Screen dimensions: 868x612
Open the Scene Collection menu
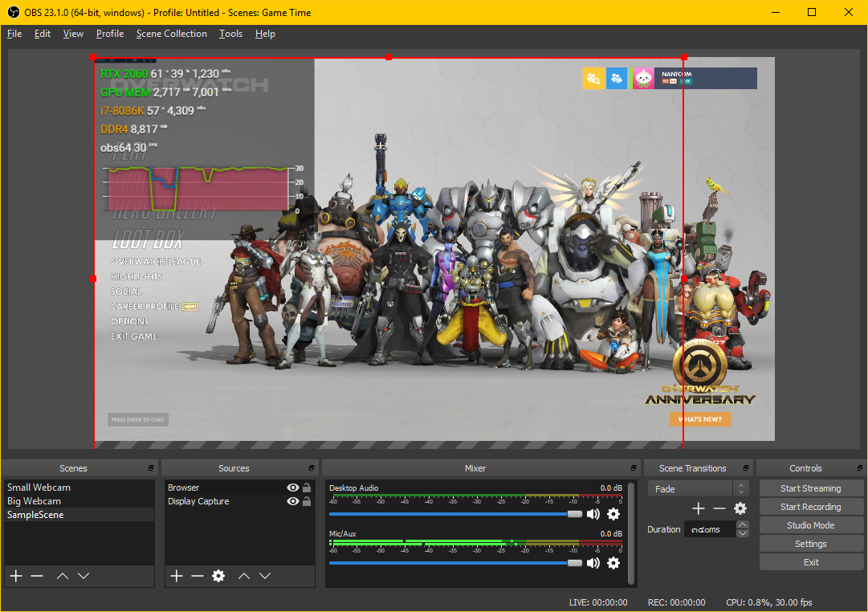coord(171,34)
